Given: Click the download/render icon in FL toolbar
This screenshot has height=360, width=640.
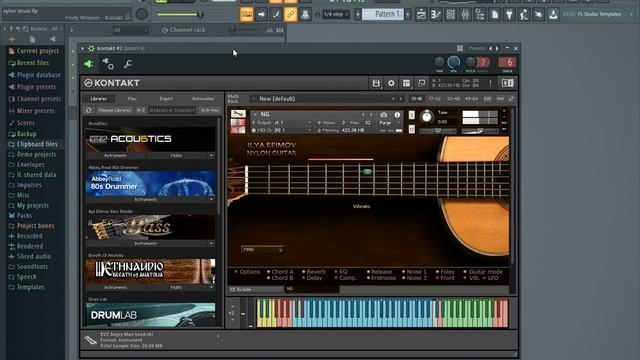Looking at the screenshot, I should pyautogui.click(x=553, y=15).
